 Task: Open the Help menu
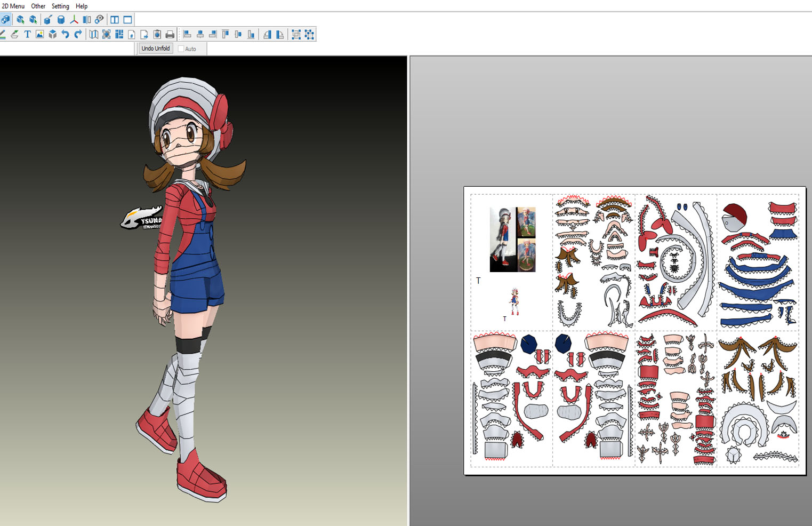click(81, 6)
